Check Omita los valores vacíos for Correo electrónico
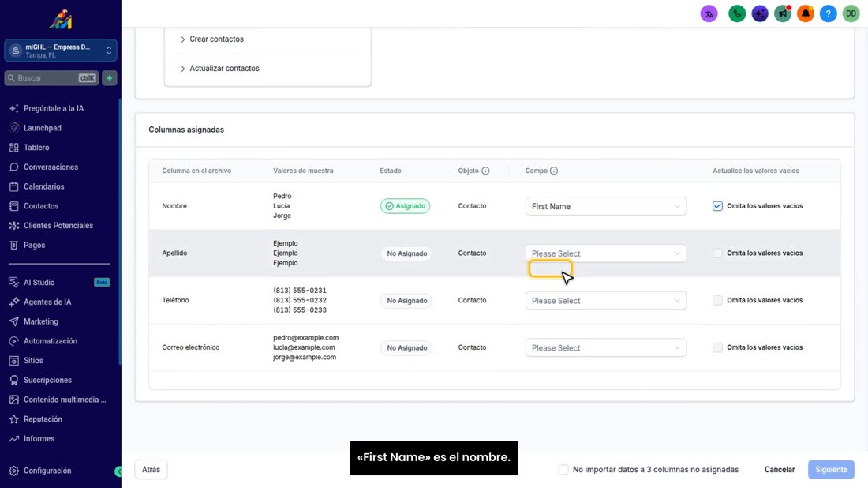The width and height of the screenshot is (868, 488). click(x=717, y=347)
